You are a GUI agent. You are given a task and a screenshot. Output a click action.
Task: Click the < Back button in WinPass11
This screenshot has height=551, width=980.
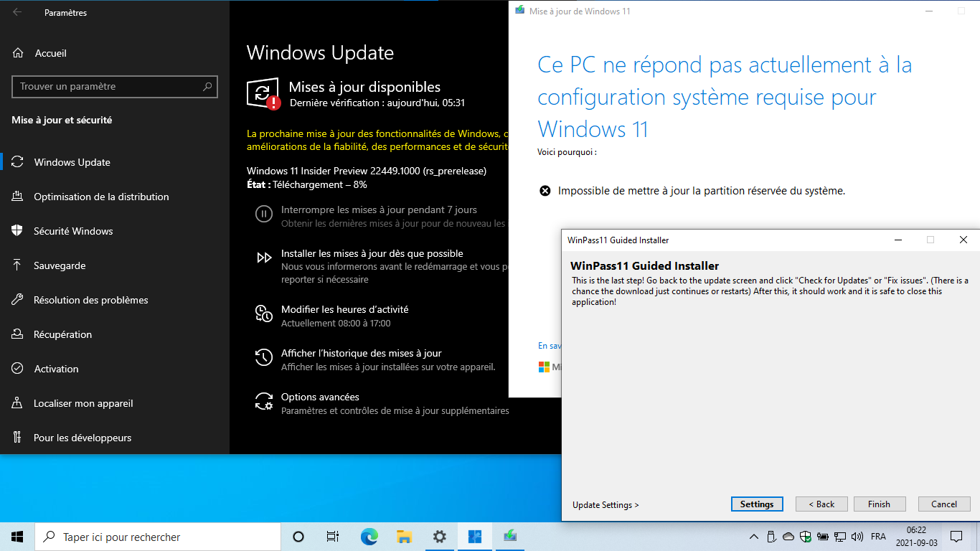pyautogui.click(x=821, y=504)
